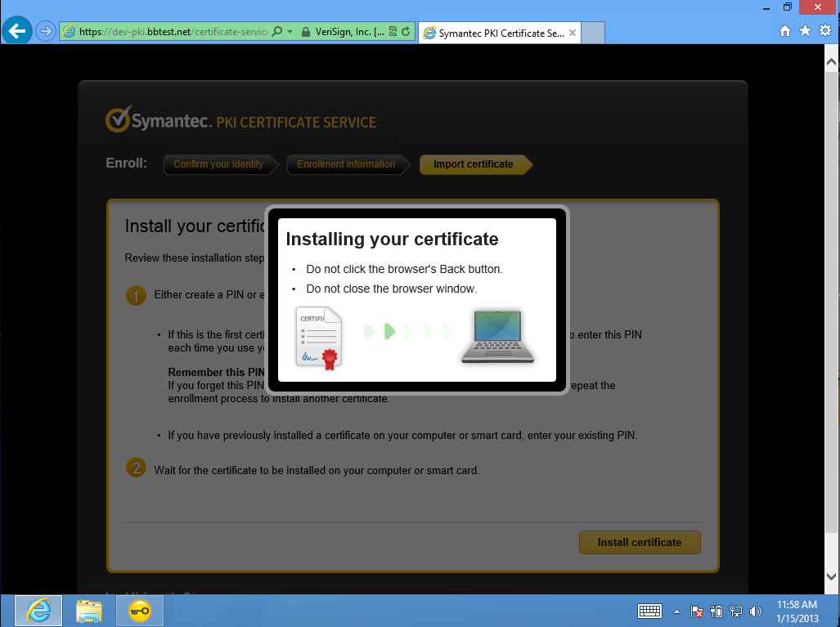
Task: Click the Action Center flag icon
Action: [696, 611]
